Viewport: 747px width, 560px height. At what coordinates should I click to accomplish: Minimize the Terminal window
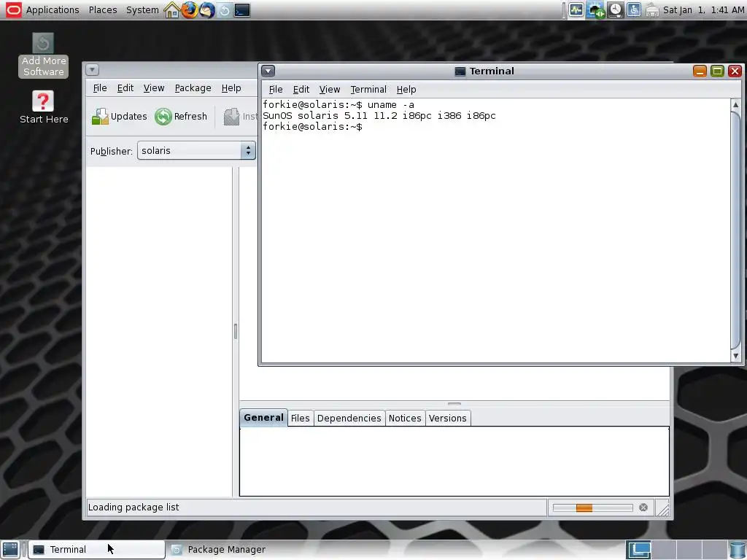click(x=700, y=71)
